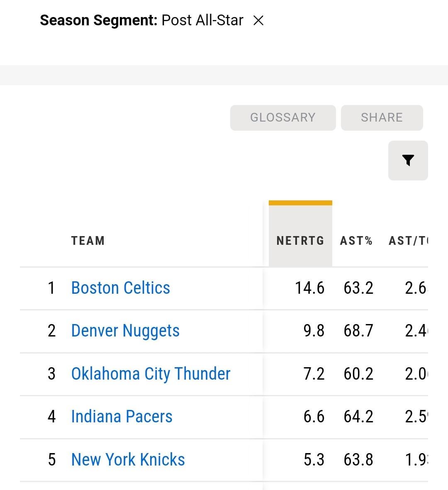Screen dimensions: 448x490
Task: Open New York Knicks team link
Action: 128,460
